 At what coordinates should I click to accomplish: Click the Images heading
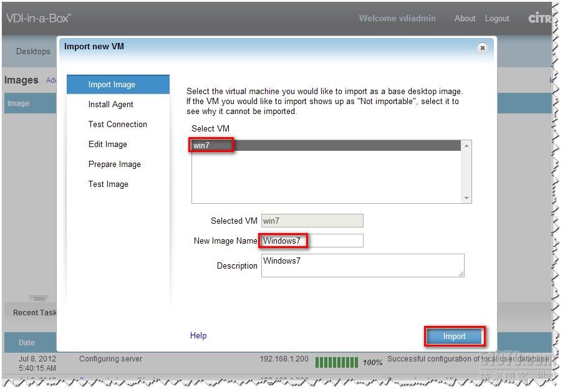point(21,80)
